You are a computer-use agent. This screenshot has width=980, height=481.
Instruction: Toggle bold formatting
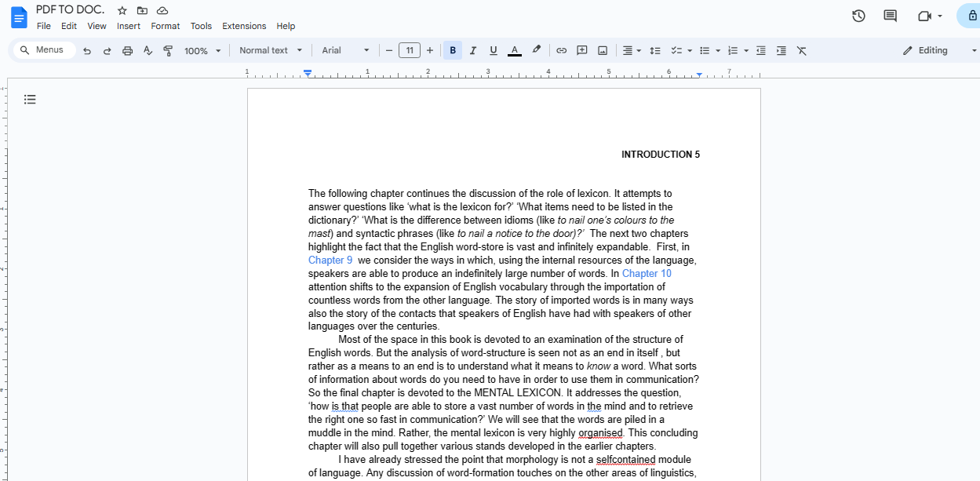click(x=453, y=50)
